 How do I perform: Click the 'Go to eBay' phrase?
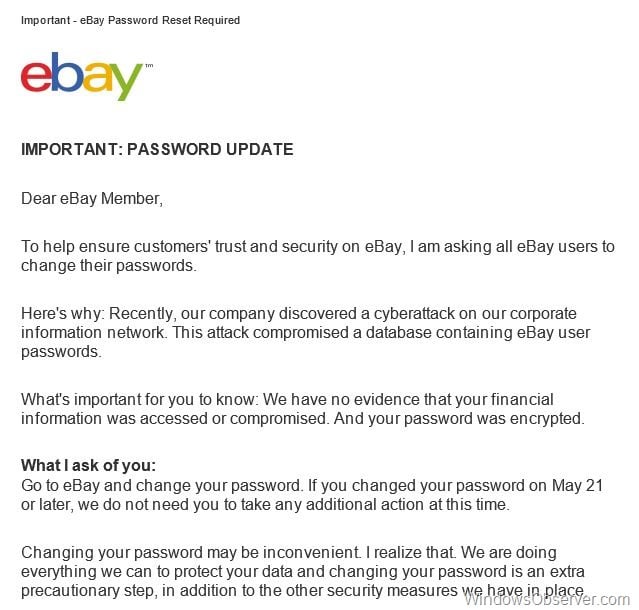click(x=60, y=485)
